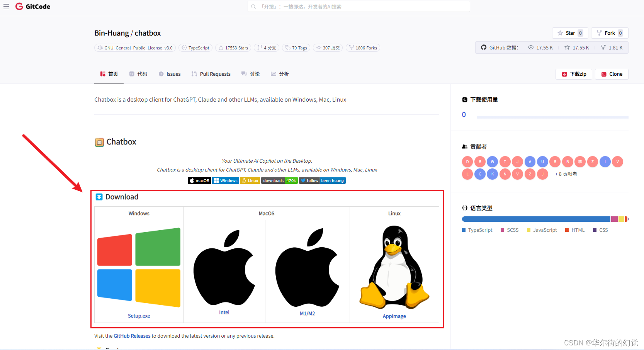Click the CSS purple legend entry

click(600, 230)
